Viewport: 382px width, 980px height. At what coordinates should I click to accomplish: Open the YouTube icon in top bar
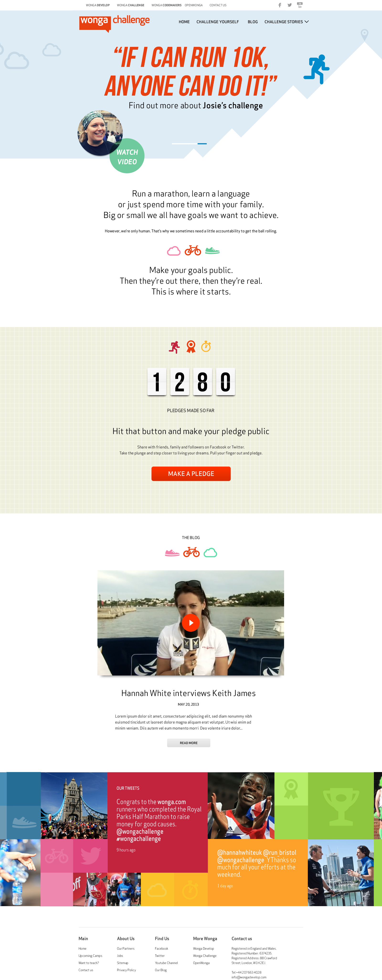[300, 5]
